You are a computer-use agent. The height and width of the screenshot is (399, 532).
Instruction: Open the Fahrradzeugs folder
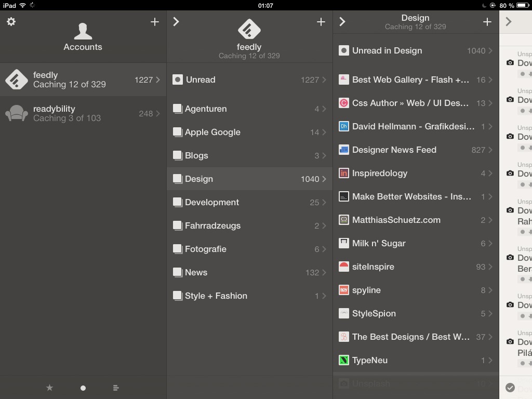tap(249, 225)
